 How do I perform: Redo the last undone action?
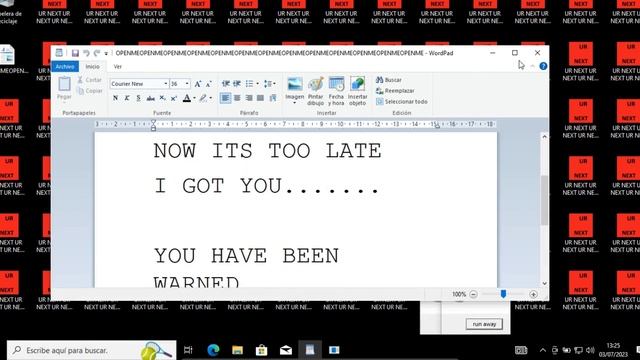pyautogui.click(x=97, y=53)
